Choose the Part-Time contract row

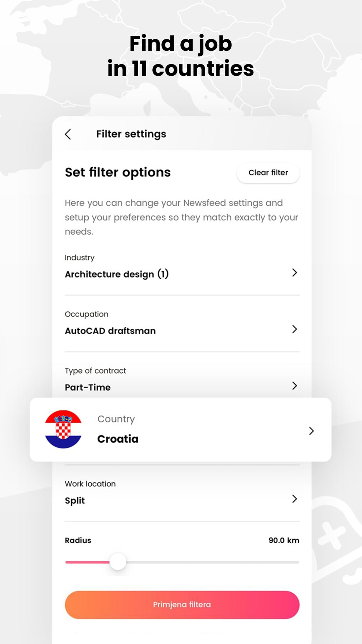point(88,387)
